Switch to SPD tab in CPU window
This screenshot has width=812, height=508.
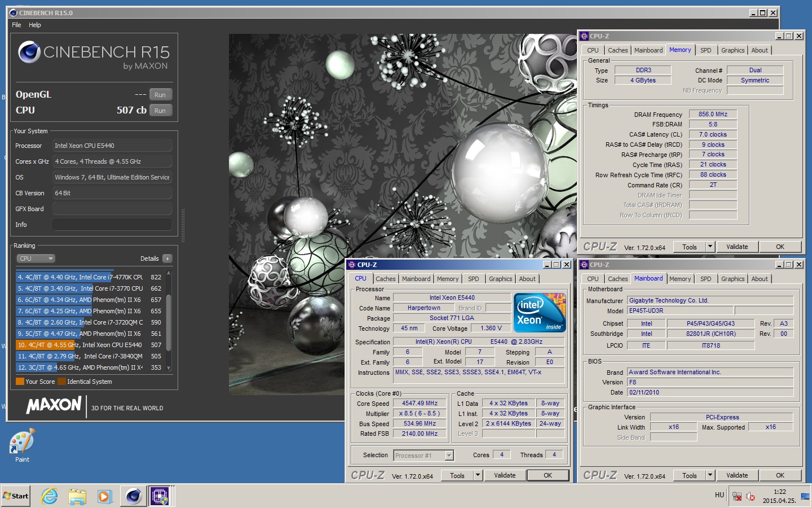pos(474,279)
